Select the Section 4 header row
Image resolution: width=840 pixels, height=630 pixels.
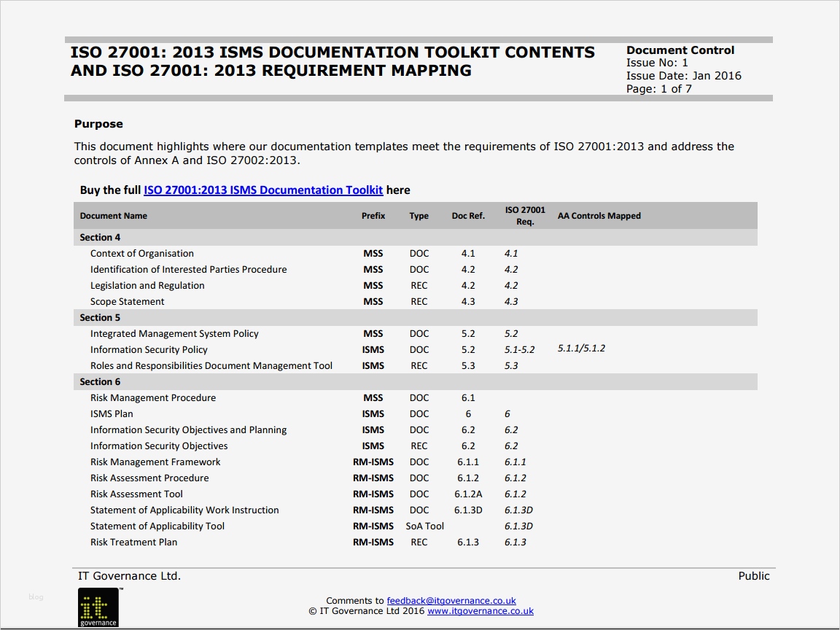100,237
